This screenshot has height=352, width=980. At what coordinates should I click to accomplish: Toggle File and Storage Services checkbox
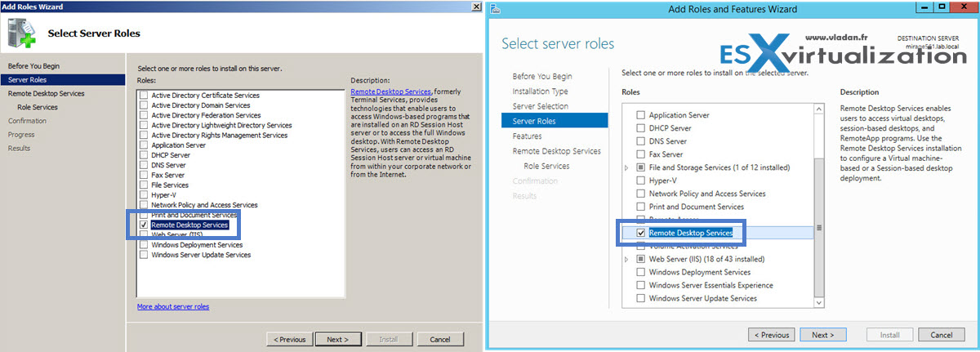click(640, 167)
